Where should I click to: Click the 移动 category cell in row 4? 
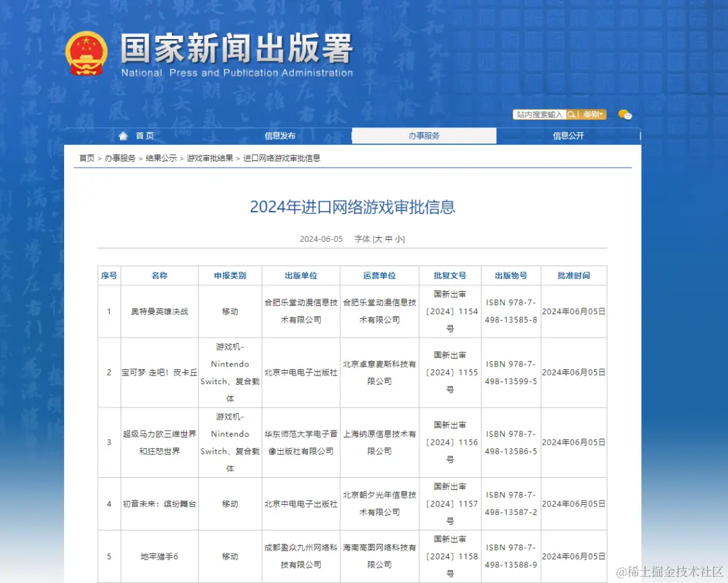[230, 503]
